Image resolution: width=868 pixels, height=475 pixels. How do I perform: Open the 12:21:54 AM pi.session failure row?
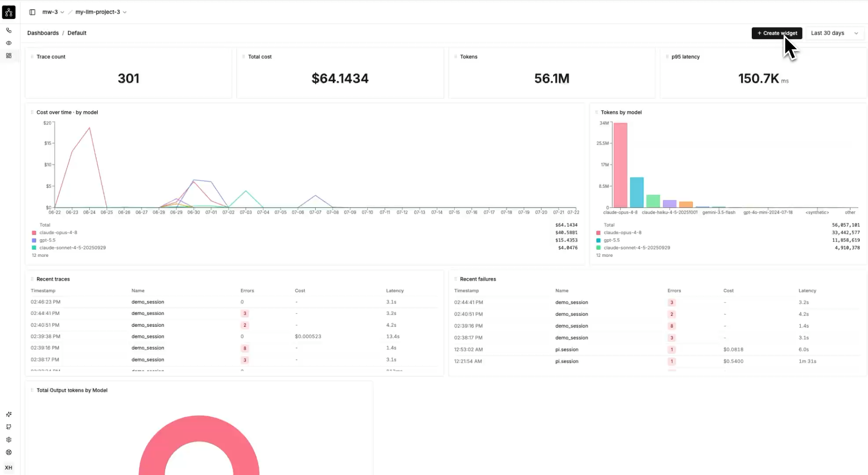657,362
